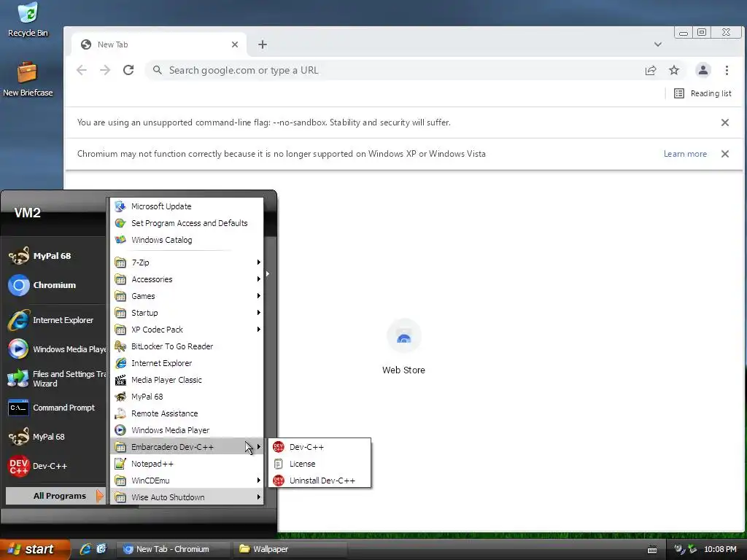Click the All Programs button
The width and height of the screenshot is (747, 560).
point(55,496)
